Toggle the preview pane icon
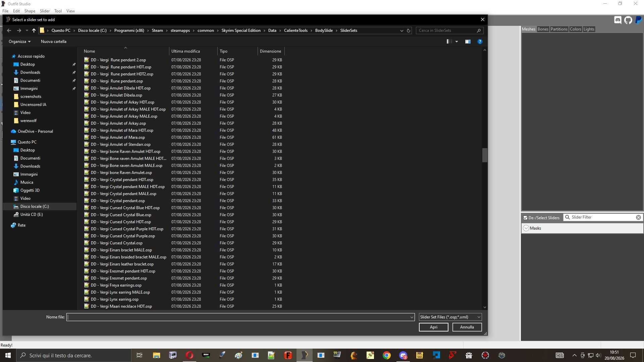The image size is (644, 362). (x=468, y=42)
